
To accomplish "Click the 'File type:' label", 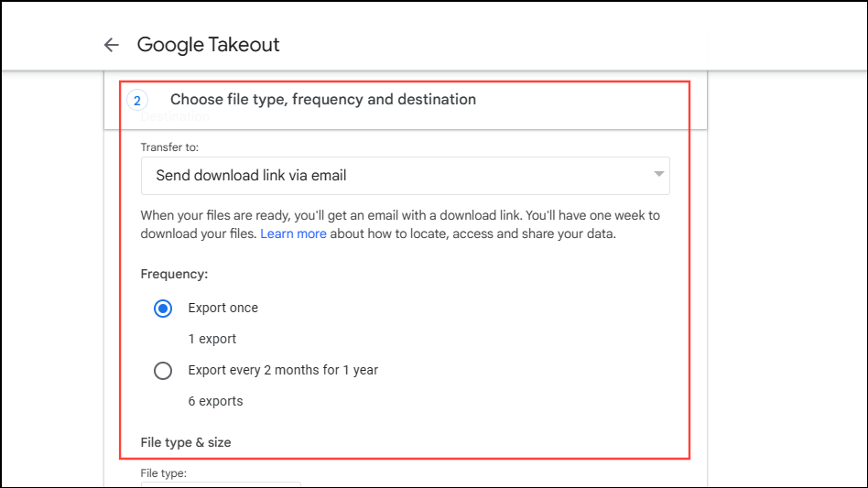I will [x=163, y=473].
